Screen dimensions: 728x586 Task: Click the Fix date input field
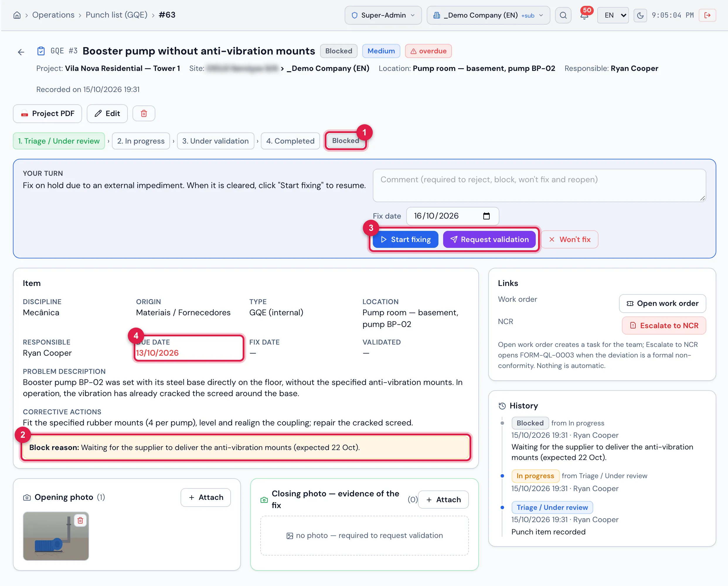coord(453,216)
